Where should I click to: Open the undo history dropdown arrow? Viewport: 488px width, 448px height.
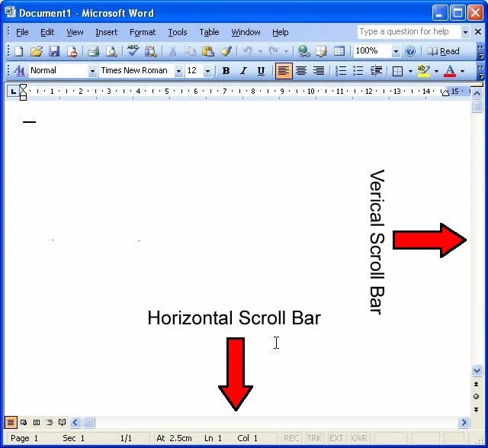tap(260, 51)
